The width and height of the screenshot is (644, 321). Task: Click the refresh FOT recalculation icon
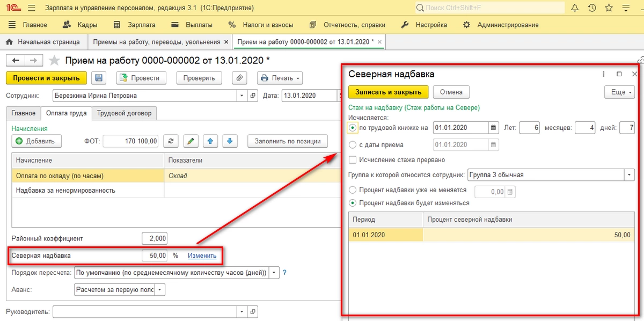click(171, 141)
